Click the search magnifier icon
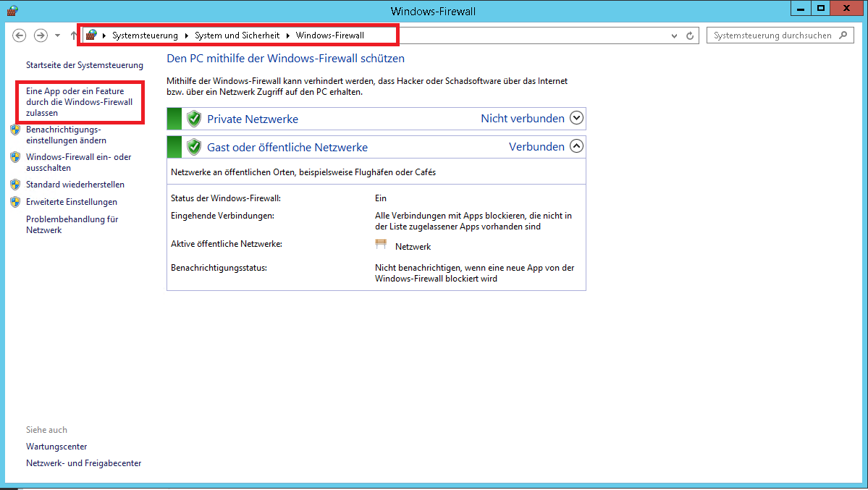Screen dimensions: 868x490 point(843,35)
